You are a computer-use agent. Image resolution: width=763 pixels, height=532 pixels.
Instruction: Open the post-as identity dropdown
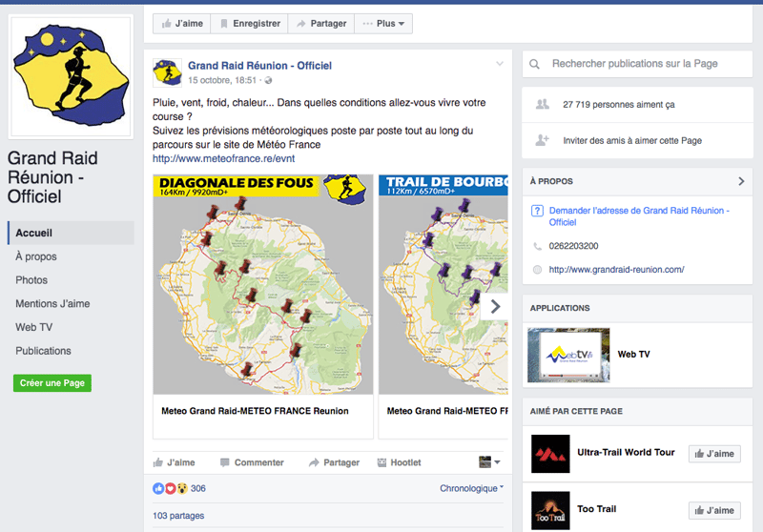489,462
